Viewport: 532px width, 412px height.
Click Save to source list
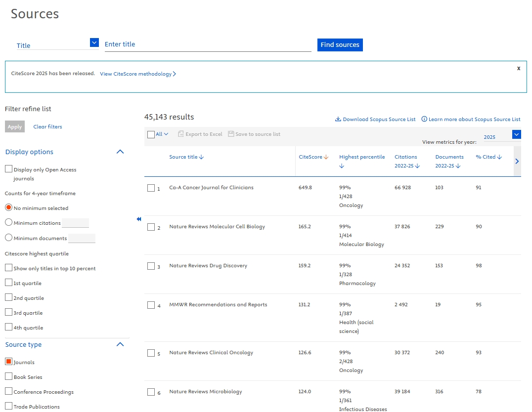pos(254,134)
